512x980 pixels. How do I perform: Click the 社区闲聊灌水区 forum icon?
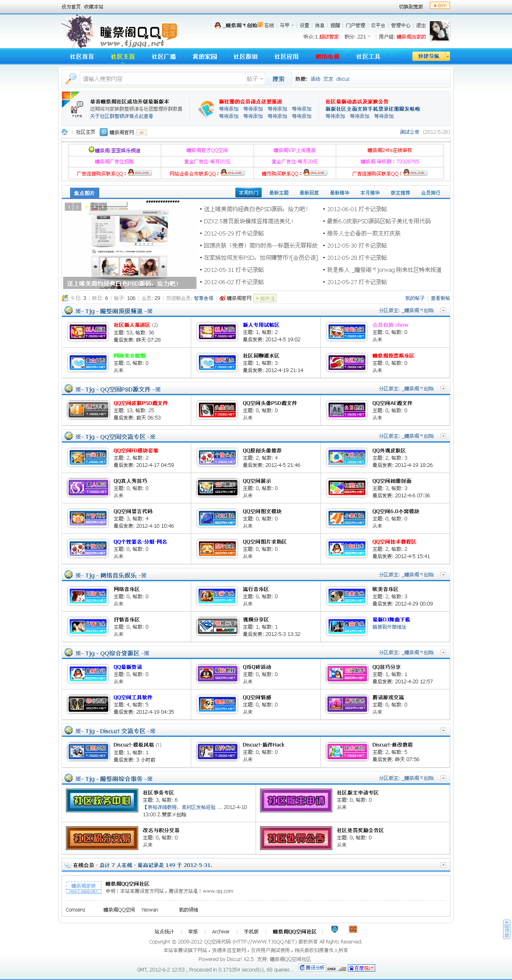click(x=218, y=363)
